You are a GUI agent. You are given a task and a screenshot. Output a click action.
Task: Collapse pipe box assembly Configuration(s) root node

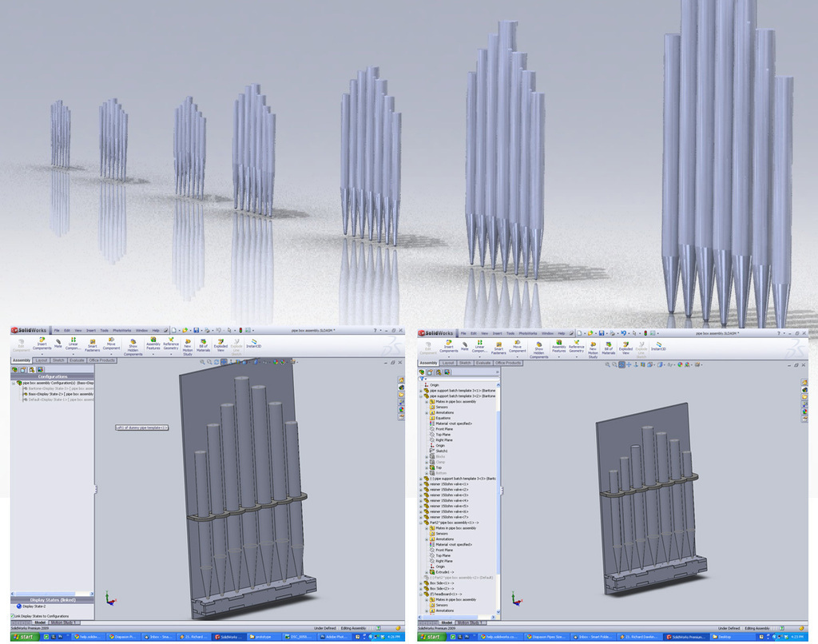point(14,383)
